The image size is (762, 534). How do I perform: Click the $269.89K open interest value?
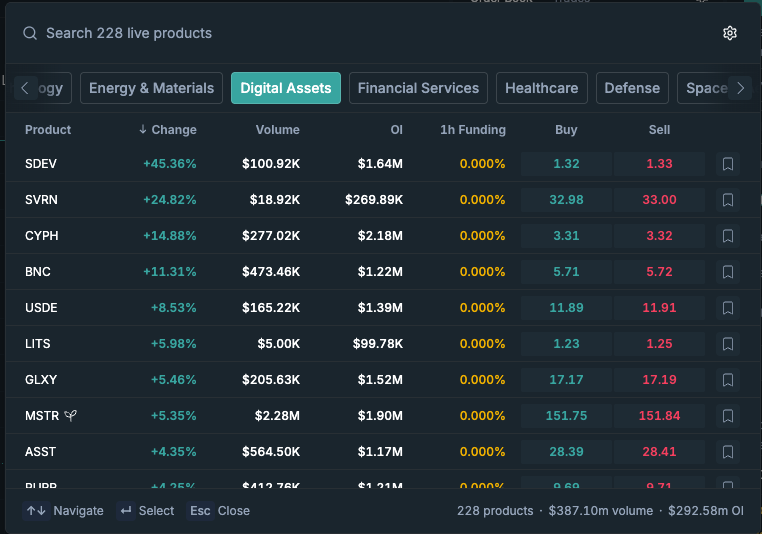tap(374, 200)
